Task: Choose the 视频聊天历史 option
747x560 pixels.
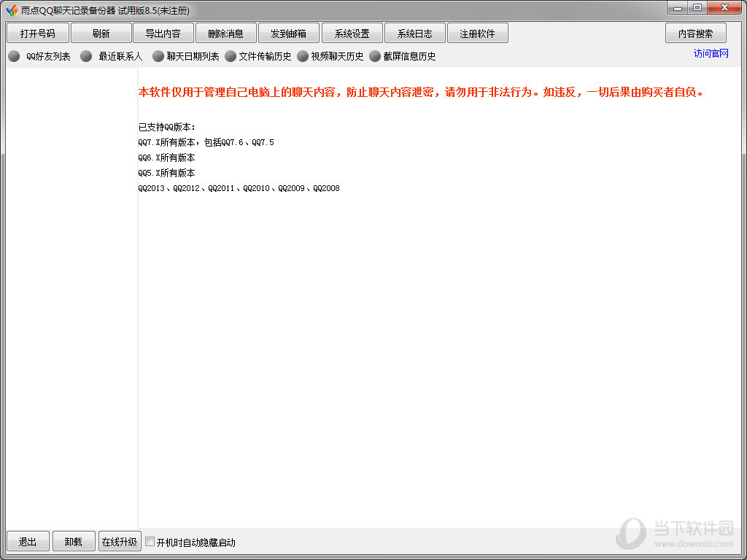Action: point(303,57)
